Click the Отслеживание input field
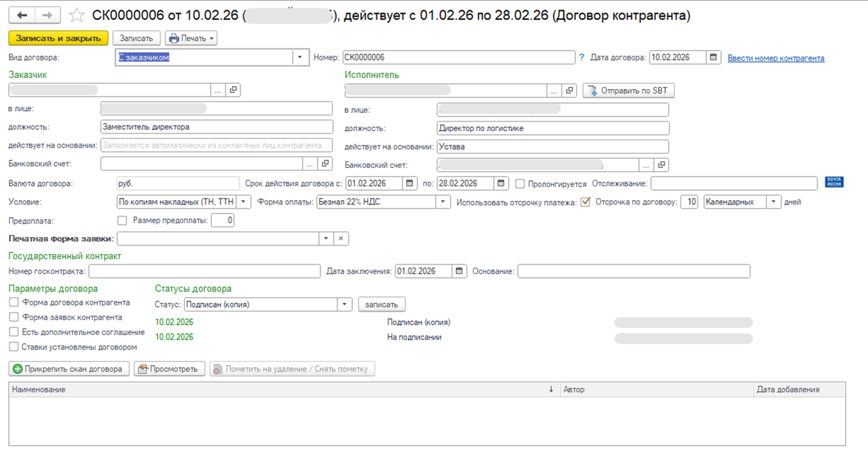Screen dimensions: 868x451 coord(734,183)
